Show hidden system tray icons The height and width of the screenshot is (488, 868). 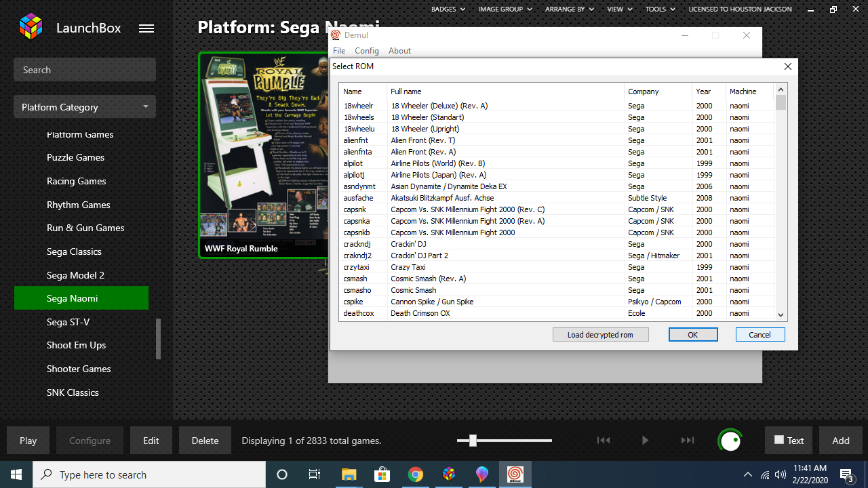(748, 474)
